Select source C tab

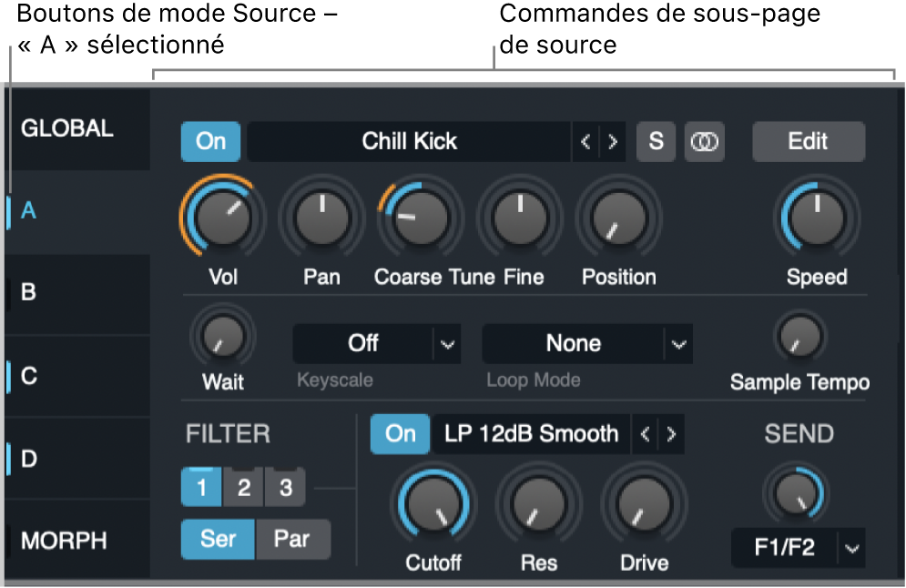[78, 377]
